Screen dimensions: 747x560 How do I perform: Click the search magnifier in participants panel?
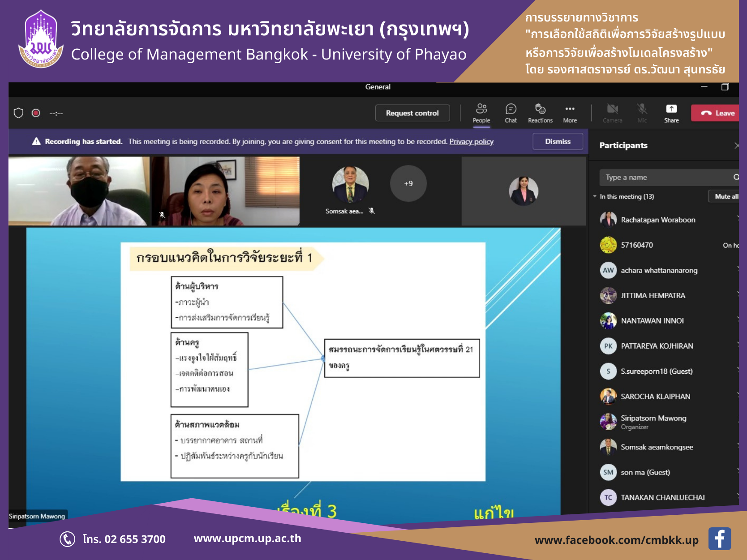point(736,177)
